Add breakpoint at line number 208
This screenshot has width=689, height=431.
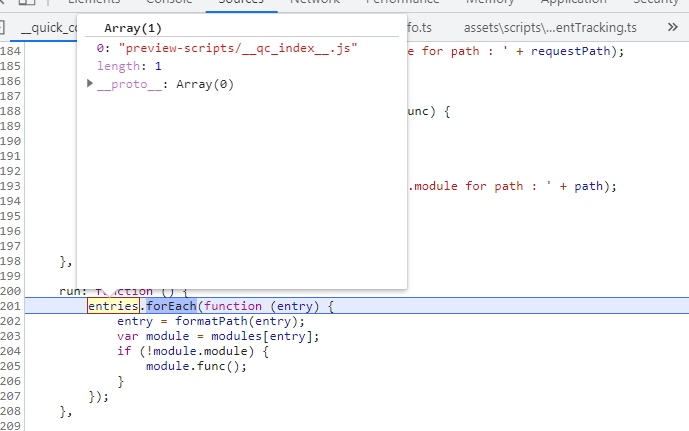coord(11,411)
